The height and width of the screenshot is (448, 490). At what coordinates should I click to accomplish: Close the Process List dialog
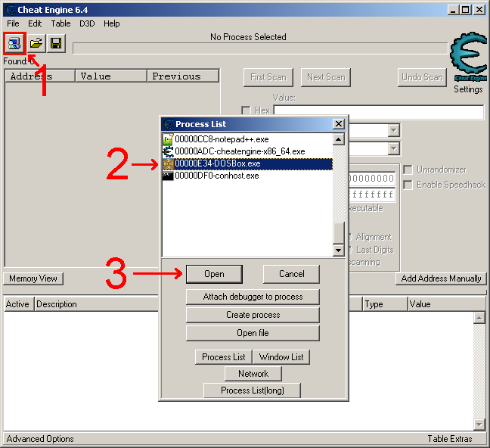tap(339, 124)
